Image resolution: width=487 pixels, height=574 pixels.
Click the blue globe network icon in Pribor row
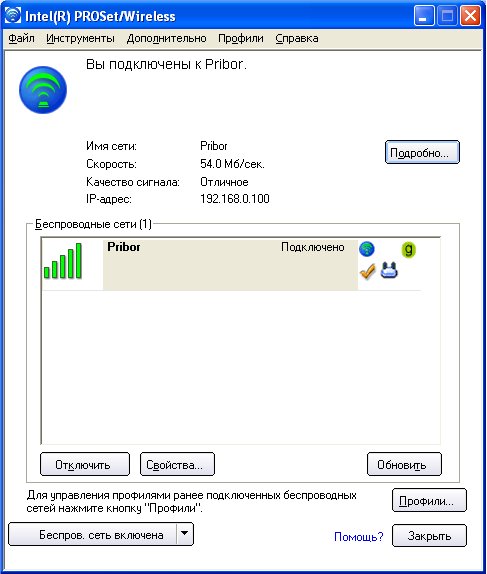[x=367, y=249]
